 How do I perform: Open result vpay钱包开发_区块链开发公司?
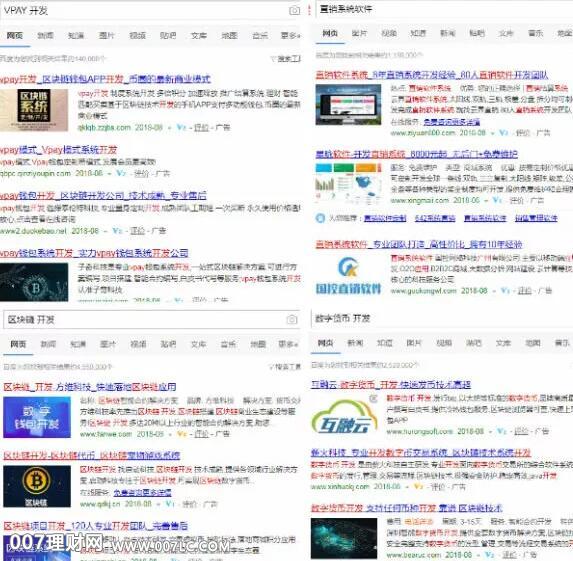click(x=103, y=196)
